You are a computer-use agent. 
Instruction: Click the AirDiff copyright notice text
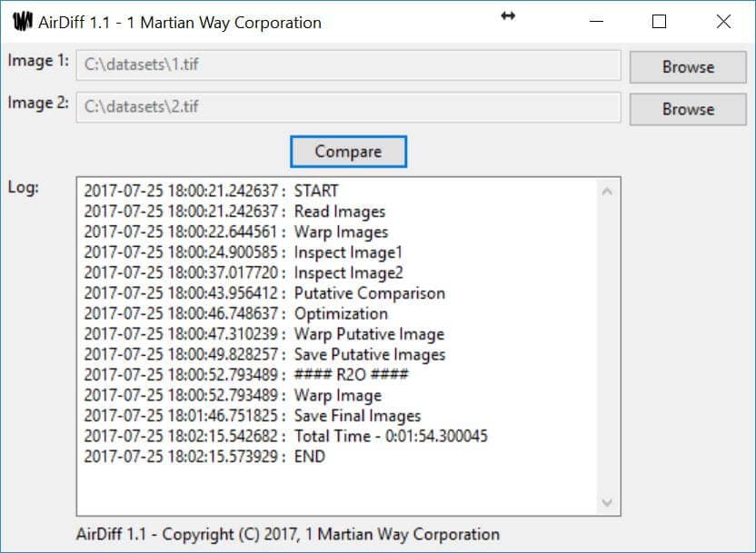pos(288,534)
